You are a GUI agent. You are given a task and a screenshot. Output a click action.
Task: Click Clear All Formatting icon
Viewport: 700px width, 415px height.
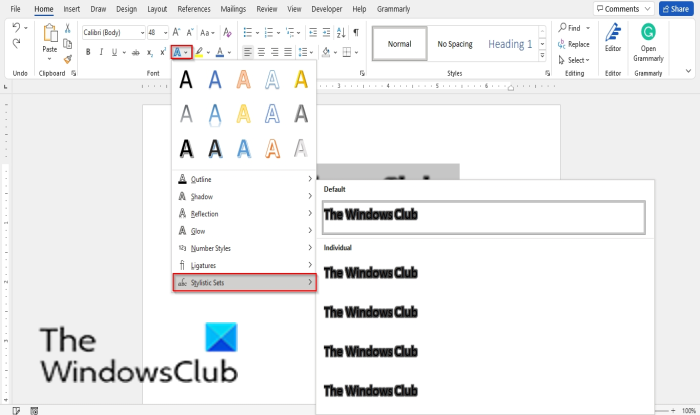click(x=227, y=32)
